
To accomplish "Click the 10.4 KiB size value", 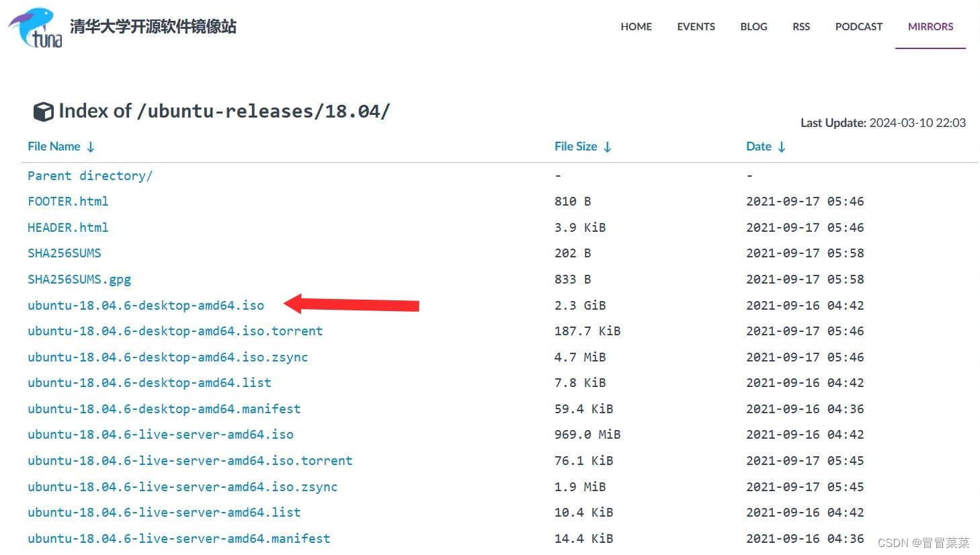I will [584, 513].
